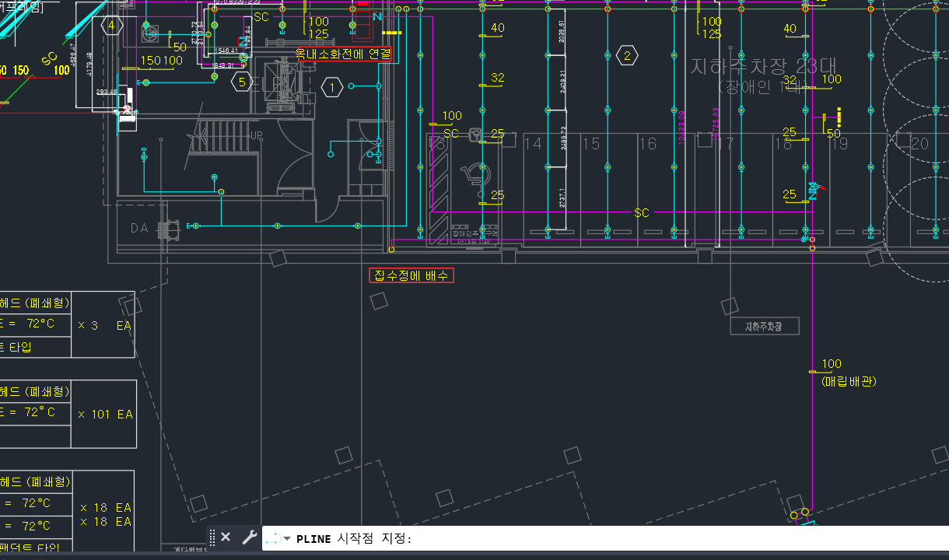Click the command line customize wrench icon
Screen dimensions: 949x560
[x=249, y=537]
